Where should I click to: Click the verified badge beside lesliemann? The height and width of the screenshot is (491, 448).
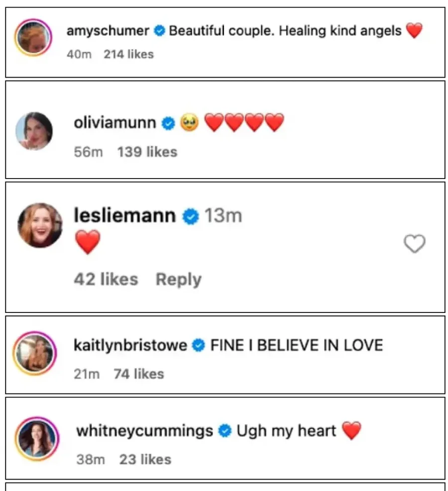point(190,216)
